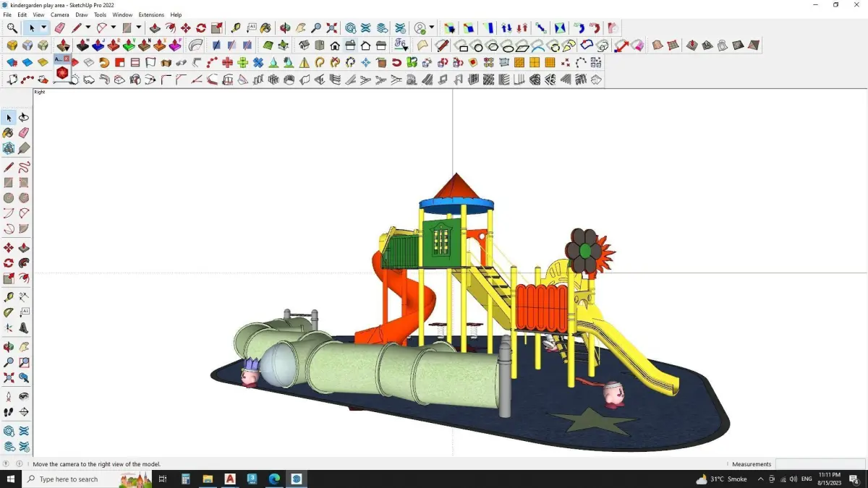The height and width of the screenshot is (488, 868).
Task: Open the Draw menu
Action: [82, 14]
